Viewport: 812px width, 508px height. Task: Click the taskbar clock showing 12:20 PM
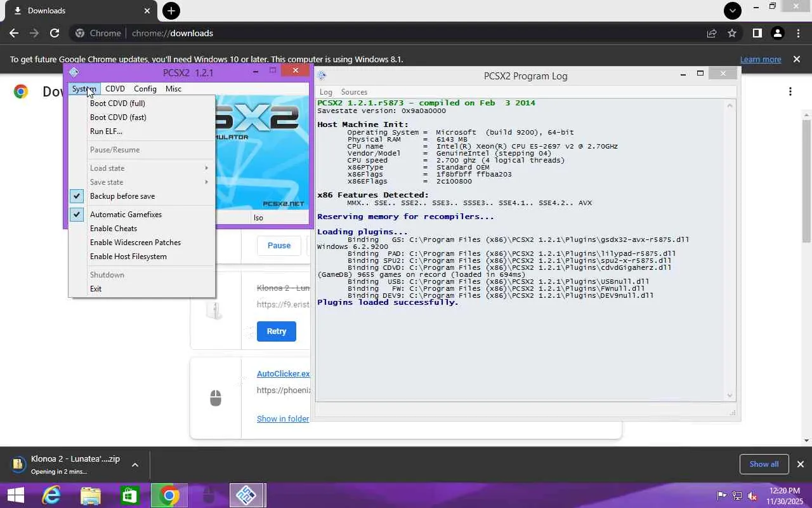tap(784, 495)
